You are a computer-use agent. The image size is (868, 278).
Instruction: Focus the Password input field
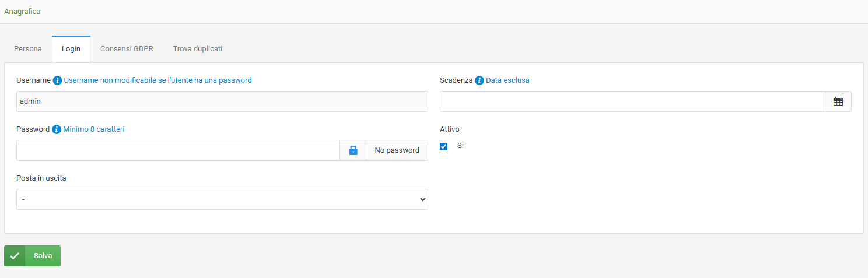tap(178, 150)
